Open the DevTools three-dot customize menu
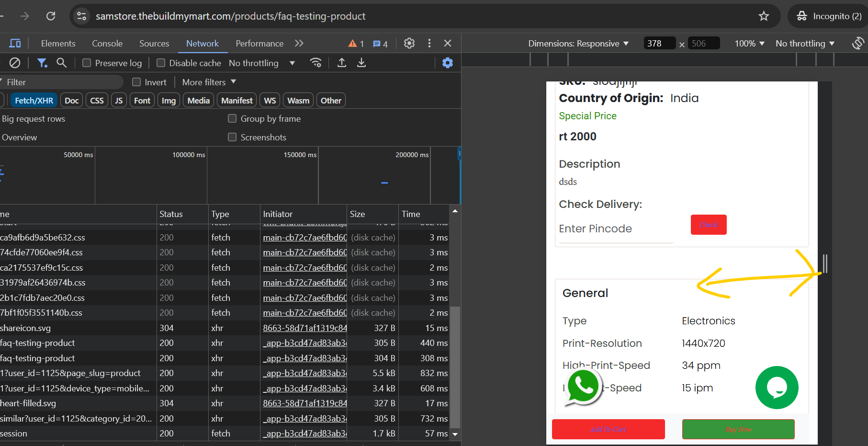Image resolution: width=868 pixels, height=446 pixels. pyautogui.click(x=429, y=43)
